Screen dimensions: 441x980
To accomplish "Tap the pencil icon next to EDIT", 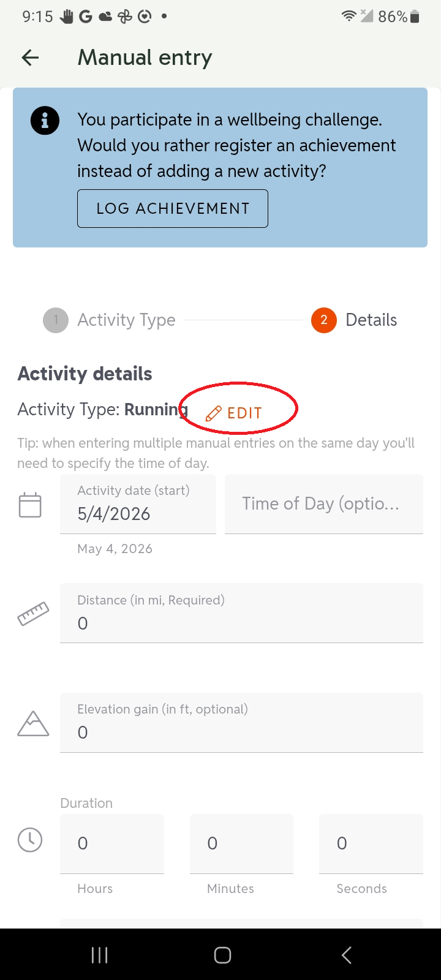I will [213, 413].
